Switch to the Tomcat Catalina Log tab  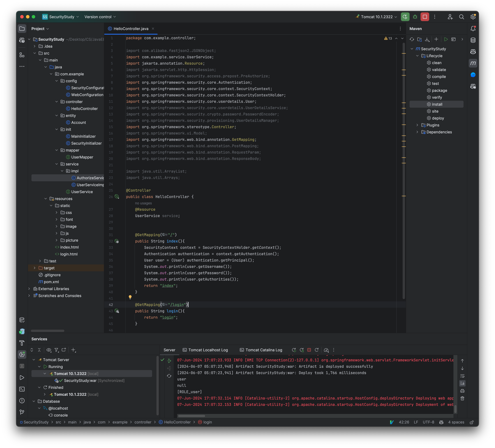(x=261, y=350)
